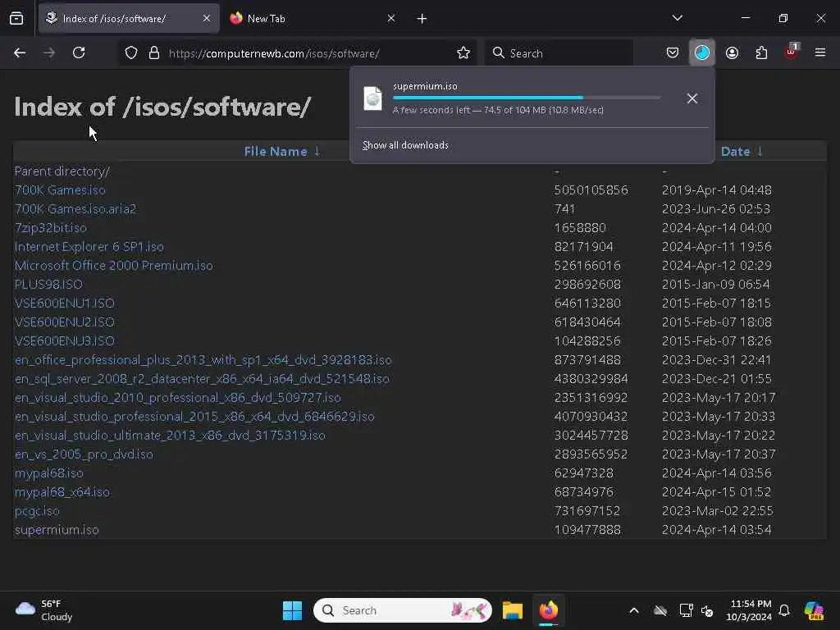
Task: Open the Windows Start menu
Action: (x=293, y=610)
